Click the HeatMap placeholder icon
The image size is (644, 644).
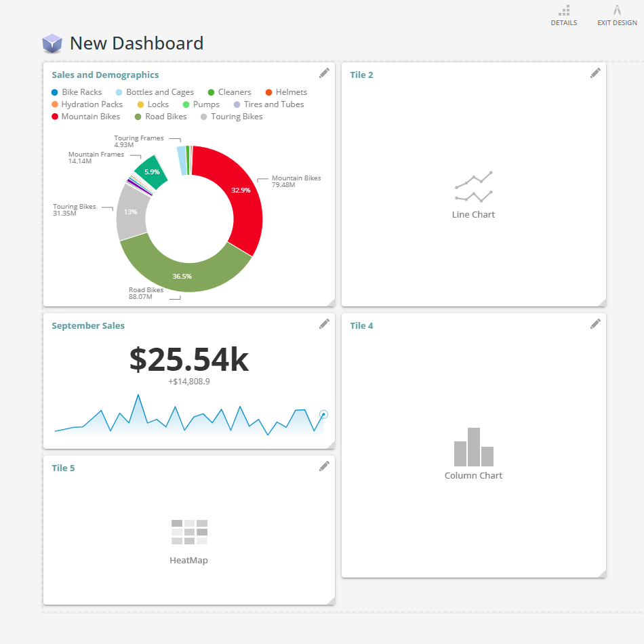189,532
